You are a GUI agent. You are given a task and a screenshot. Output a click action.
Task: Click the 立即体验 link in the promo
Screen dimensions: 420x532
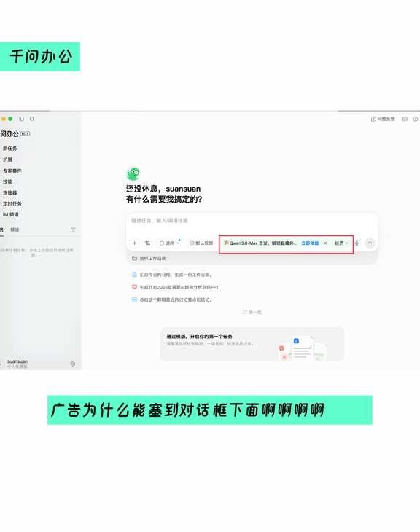coord(310,243)
